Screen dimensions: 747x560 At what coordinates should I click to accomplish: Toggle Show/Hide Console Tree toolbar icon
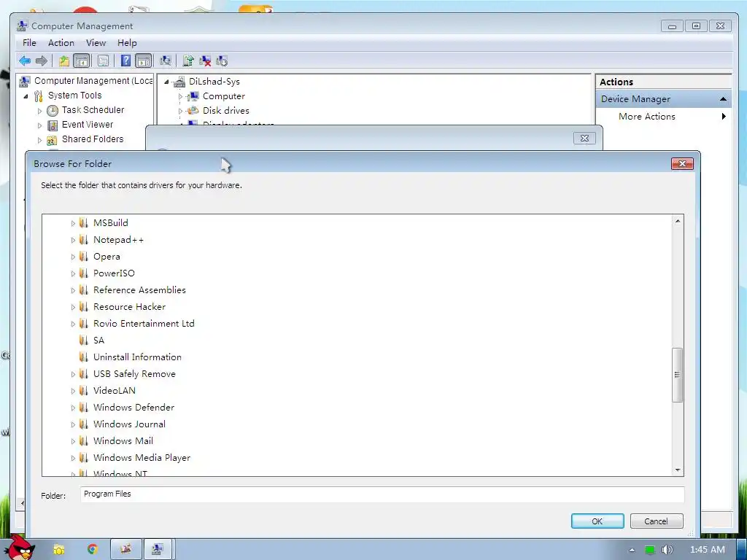coord(82,61)
